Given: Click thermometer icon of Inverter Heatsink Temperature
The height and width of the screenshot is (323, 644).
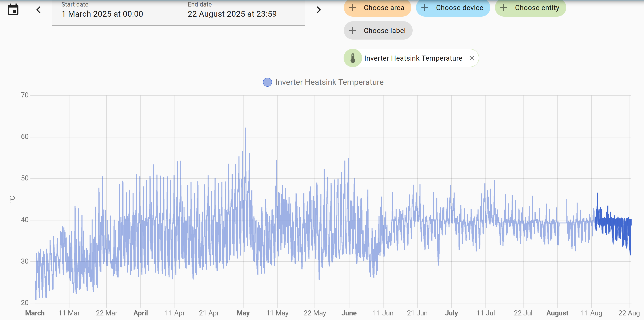Looking at the screenshot, I should point(353,58).
